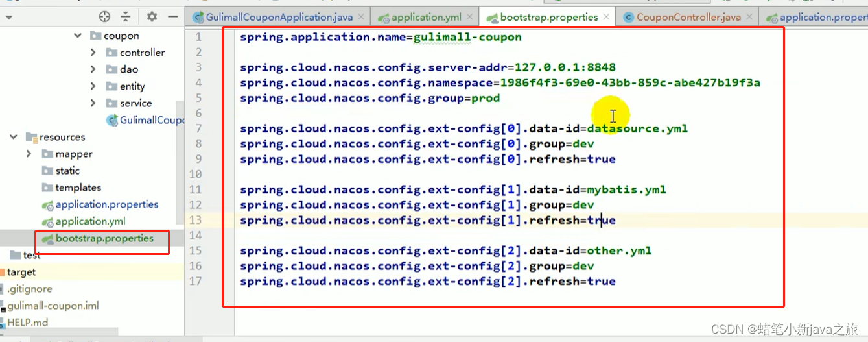Select the static folder icon
The width and height of the screenshot is (868, 342).
(x=47, y=171)
